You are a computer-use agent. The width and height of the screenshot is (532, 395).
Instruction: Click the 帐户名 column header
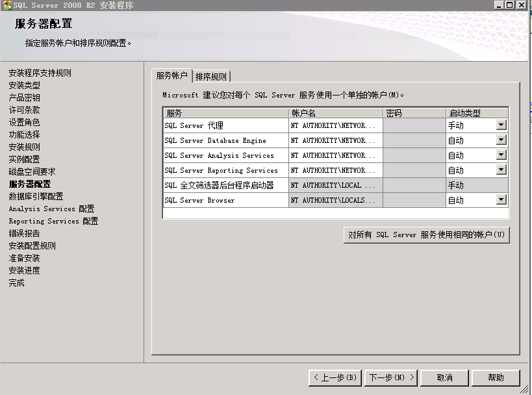tap(336, 113)
